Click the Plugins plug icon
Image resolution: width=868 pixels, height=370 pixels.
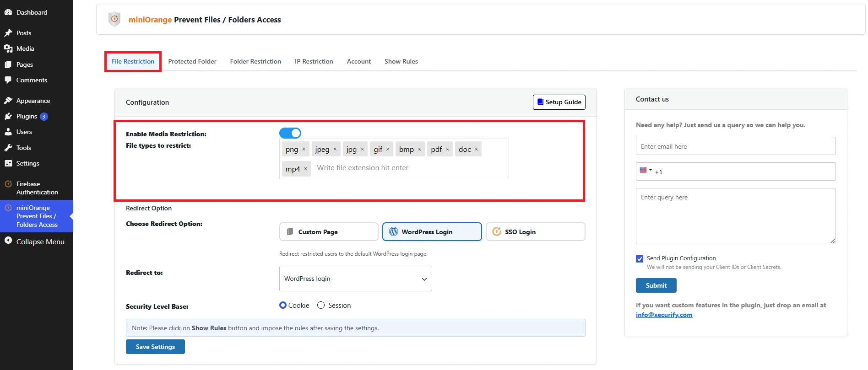click(x=8, y=116)
